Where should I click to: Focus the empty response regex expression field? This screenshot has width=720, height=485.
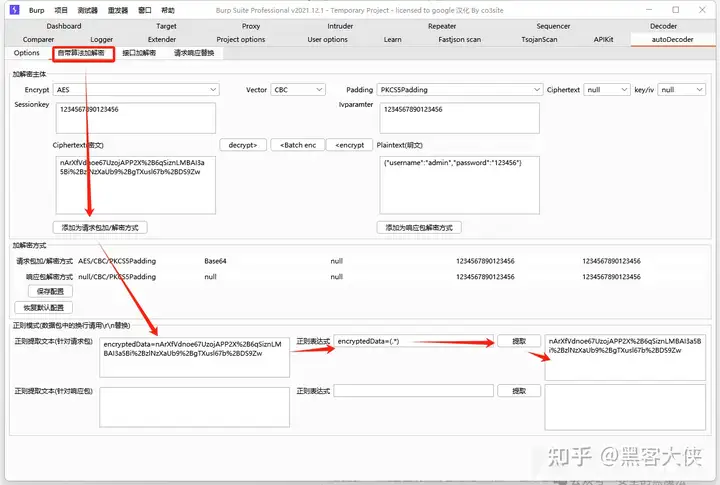[x=414, y=391]
